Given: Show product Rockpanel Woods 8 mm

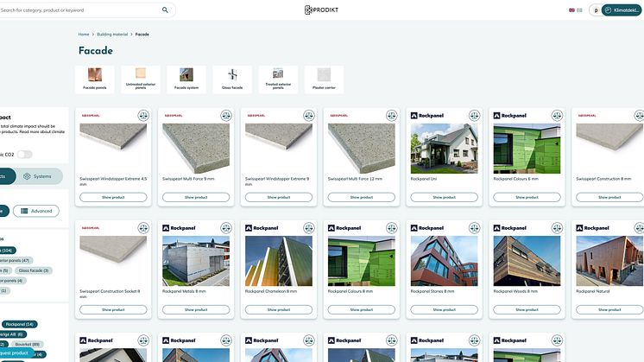Looking at the screenshot, I should (x=527, y=309).
